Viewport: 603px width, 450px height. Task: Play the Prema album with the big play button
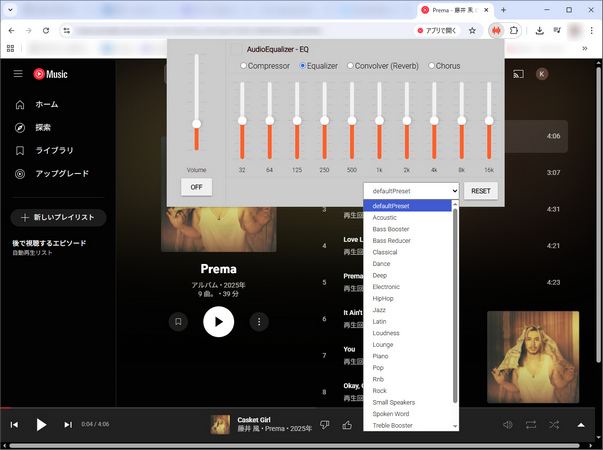218,322
